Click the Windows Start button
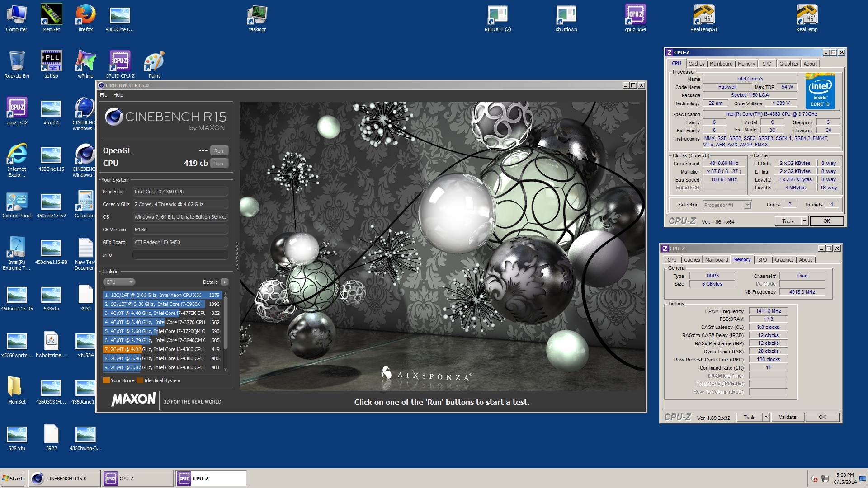868x488 pixels. point(13,479)
